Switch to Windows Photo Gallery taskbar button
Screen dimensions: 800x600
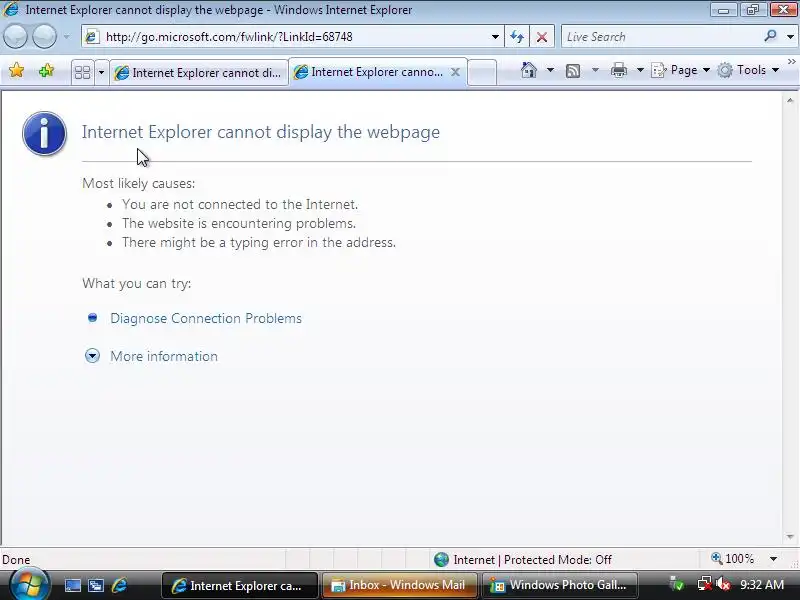tap(560, 585)
